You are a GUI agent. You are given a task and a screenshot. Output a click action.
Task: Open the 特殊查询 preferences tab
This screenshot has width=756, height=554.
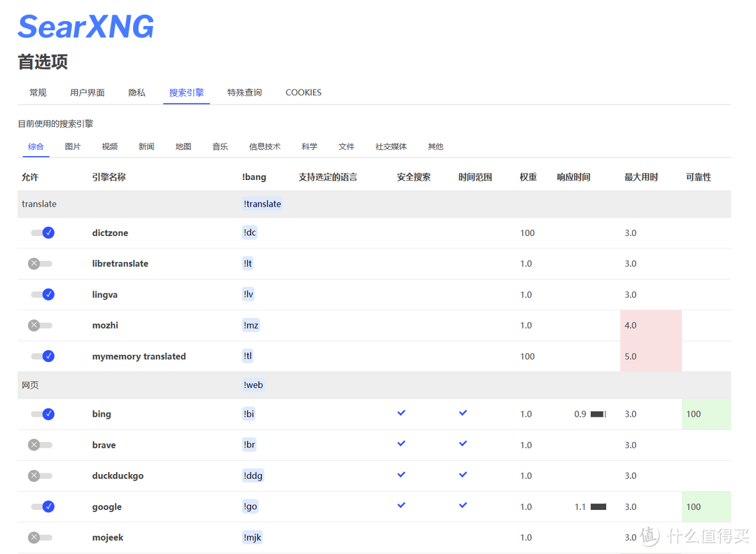(244, 92)
